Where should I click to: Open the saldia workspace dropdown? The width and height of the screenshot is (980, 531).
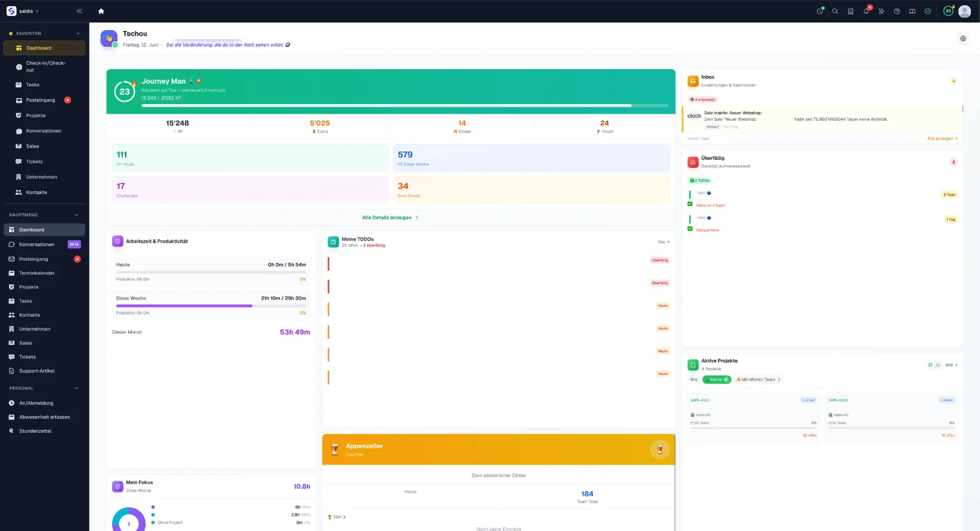pos(29,11)
